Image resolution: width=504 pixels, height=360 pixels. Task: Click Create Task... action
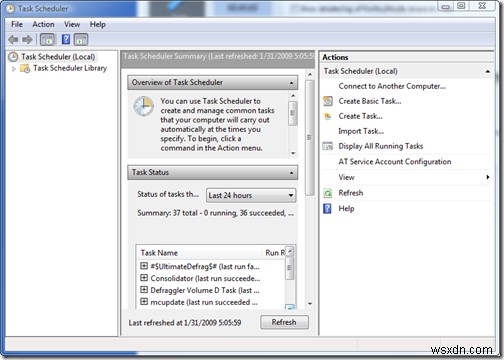coord(360,116)
